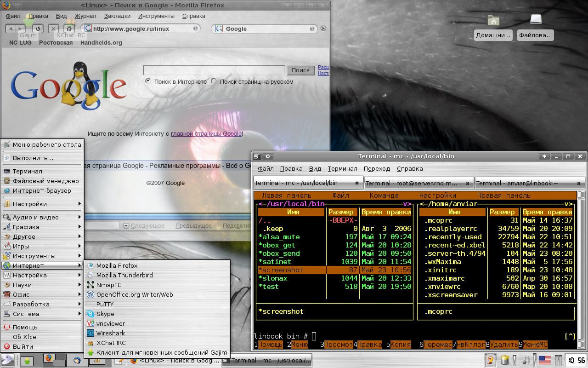
Task: Click battery monitor icon in panel
Action: pyautogui.click(x=504, y=360)
